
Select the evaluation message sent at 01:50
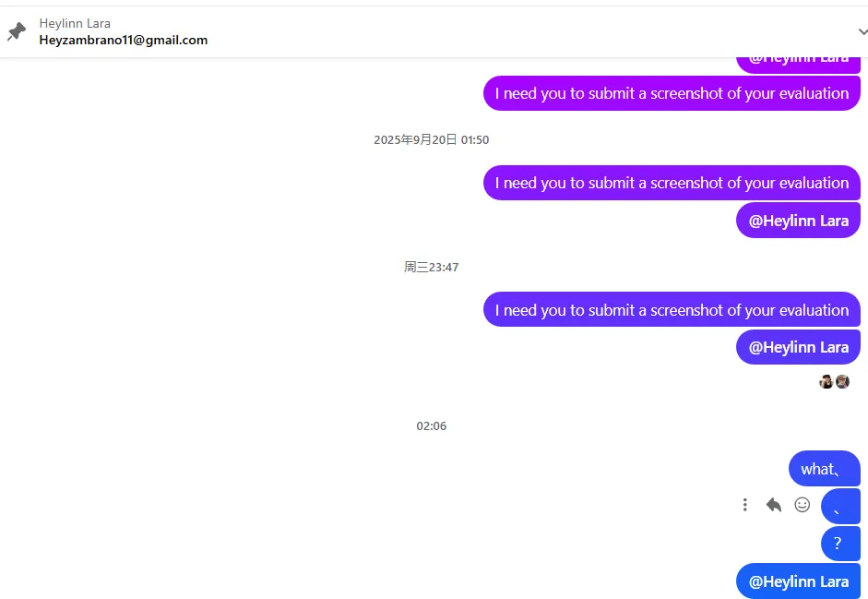pos(672,183)
